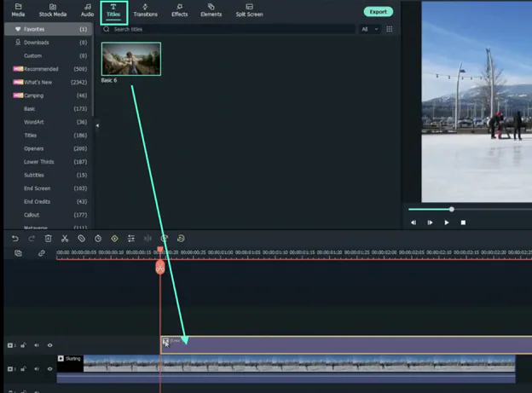Image resolution: width=532 pixels, height=393 pixels.
Task: Open the Transitions tab
Action: point(145,10)
